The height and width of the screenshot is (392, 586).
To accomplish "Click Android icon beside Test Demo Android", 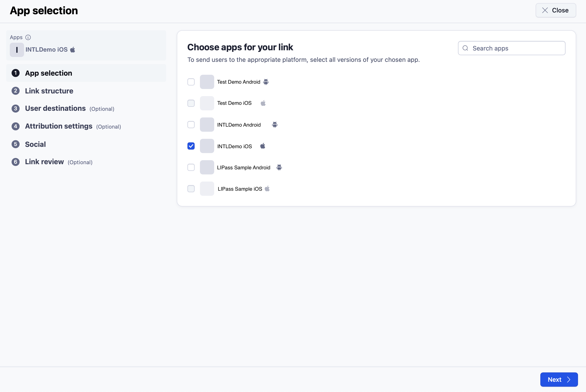I will click(266, 82).
